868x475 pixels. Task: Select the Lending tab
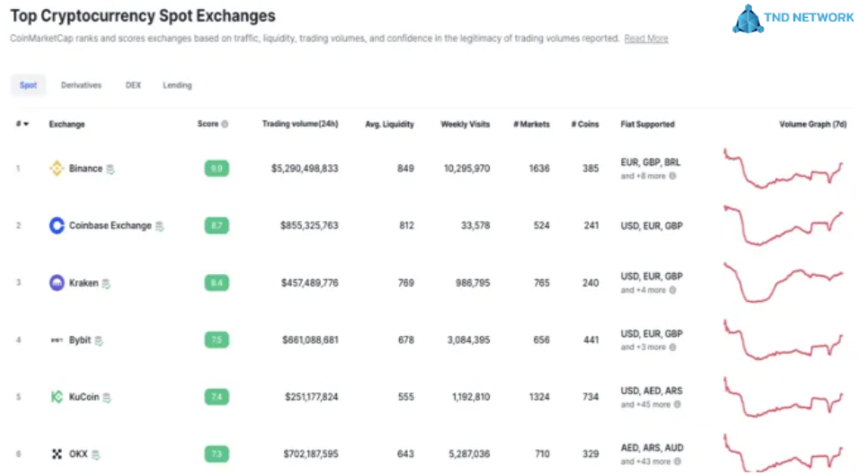(x=177, y=85)
